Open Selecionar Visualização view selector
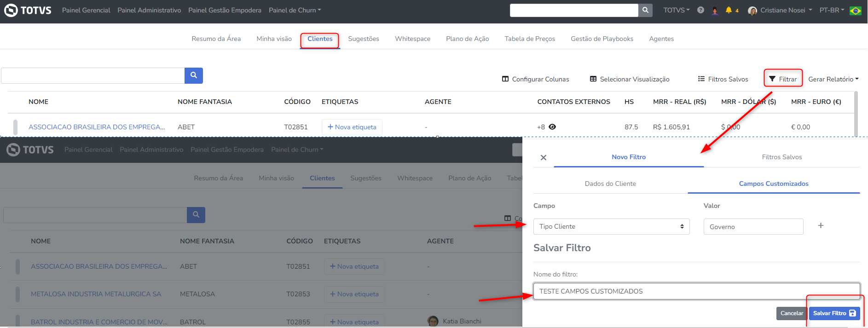 [630, 79]
